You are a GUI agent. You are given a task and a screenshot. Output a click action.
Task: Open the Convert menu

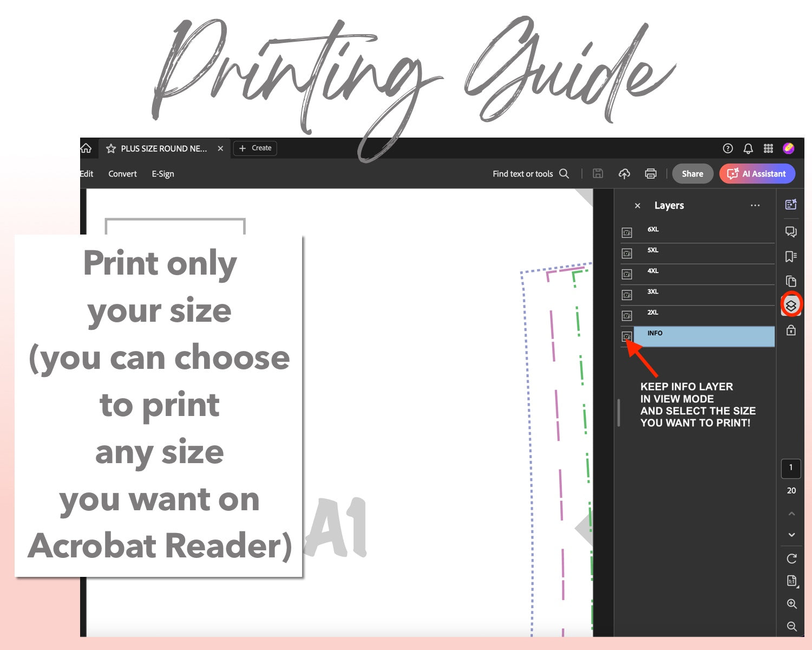pos(122,174)
